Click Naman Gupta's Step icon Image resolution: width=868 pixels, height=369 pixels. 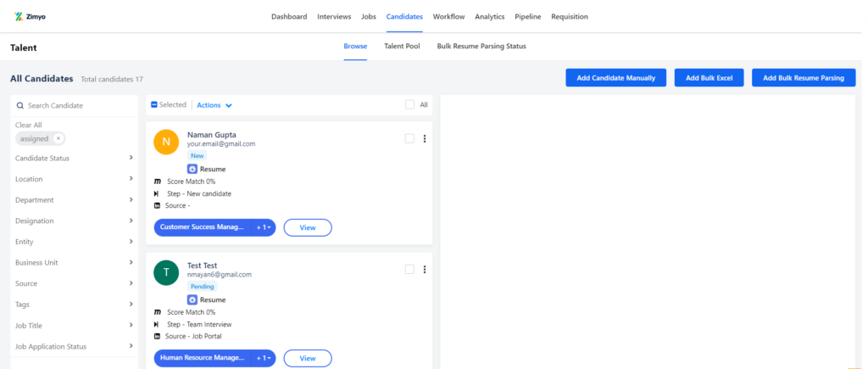tap(157, 194)
